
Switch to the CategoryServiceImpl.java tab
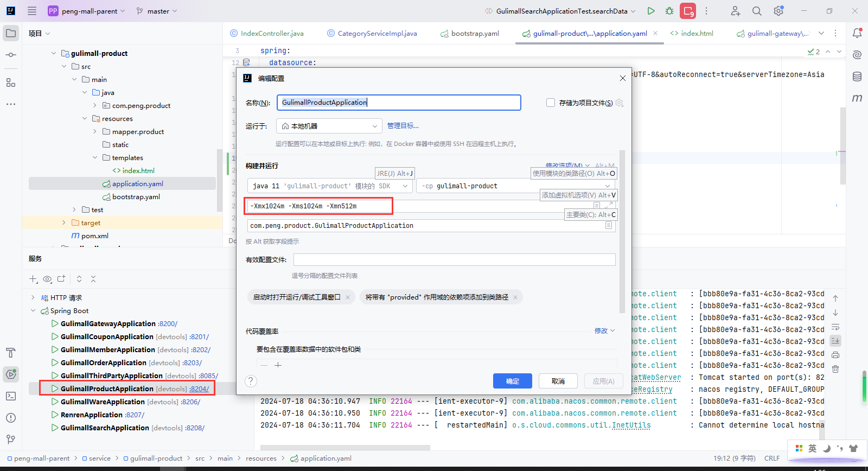[x=372, y=33]
